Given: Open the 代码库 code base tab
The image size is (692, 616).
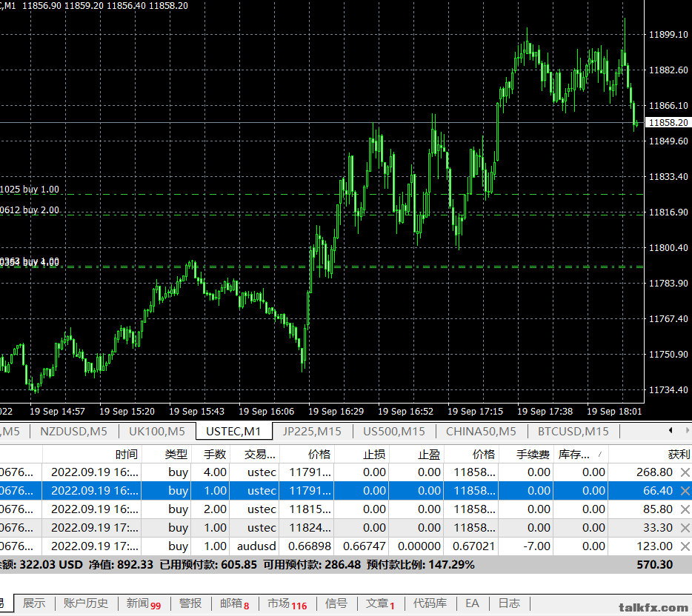Looking at the screenshot, I should click(430, 603).
